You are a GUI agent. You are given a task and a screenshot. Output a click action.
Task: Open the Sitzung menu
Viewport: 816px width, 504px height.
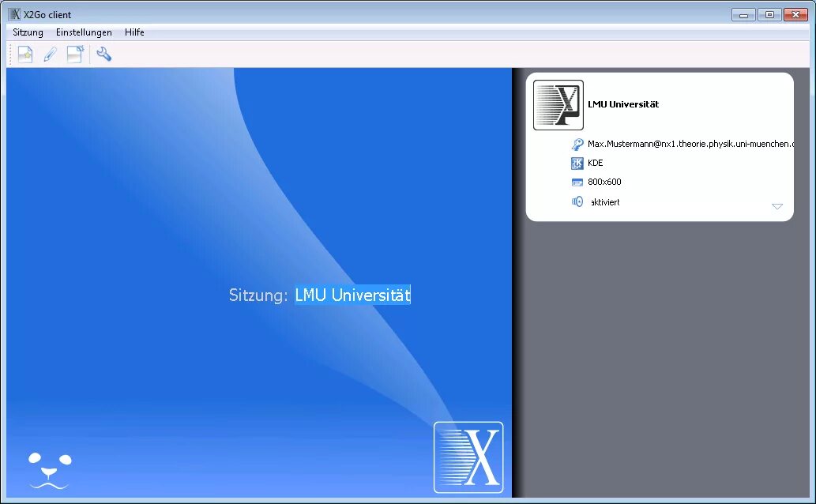pyautogui.click(x=28, y=32)
